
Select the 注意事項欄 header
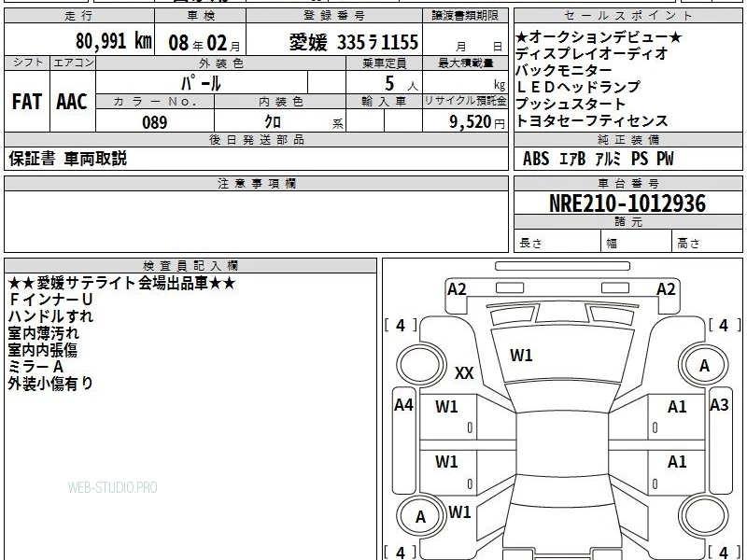pos(256,184)
